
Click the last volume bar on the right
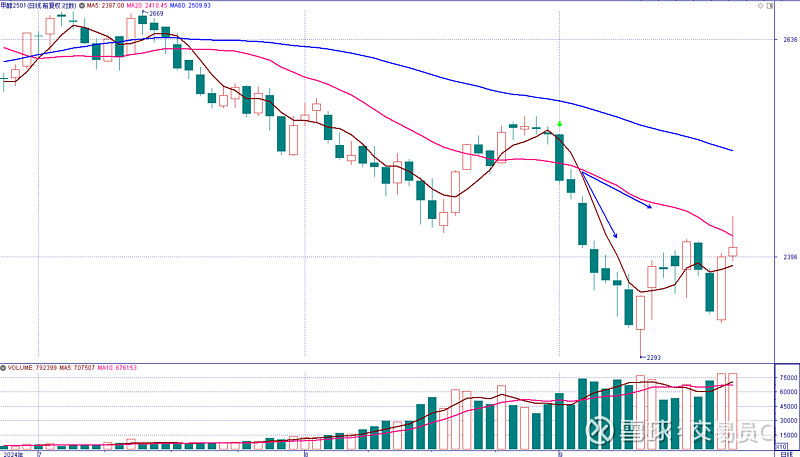tap(733, 411)
